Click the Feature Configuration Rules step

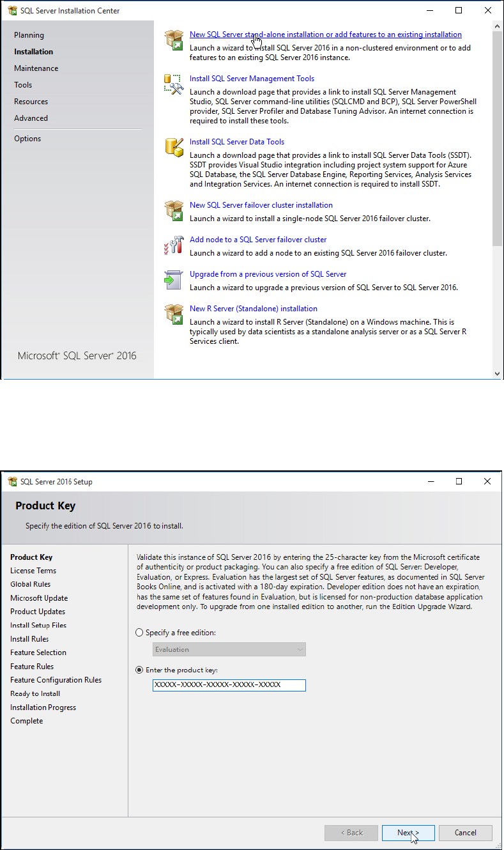[56, 680]
